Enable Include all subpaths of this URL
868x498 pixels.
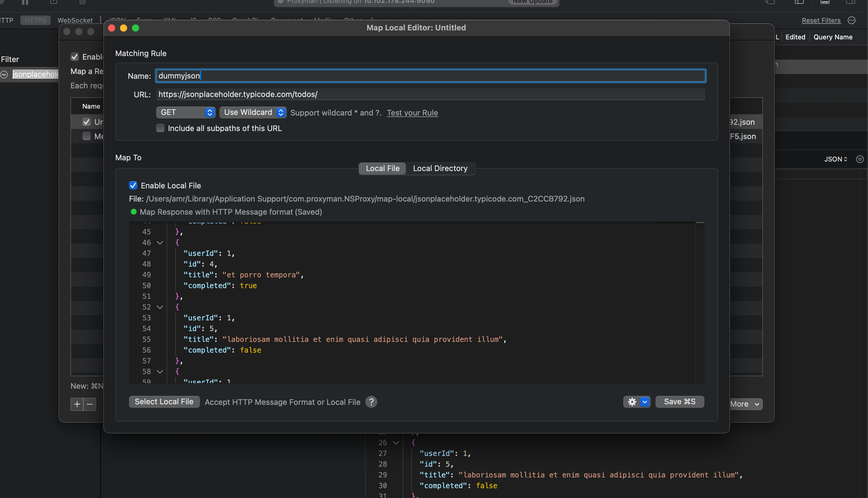(x=160, y=129)
